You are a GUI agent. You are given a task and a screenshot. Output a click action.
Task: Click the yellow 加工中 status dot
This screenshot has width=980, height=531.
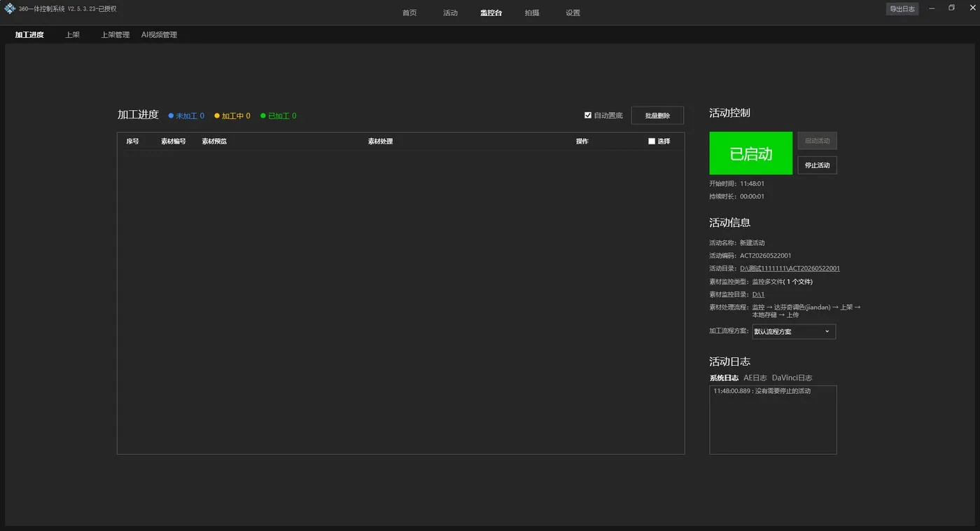[x=217, y=116]
